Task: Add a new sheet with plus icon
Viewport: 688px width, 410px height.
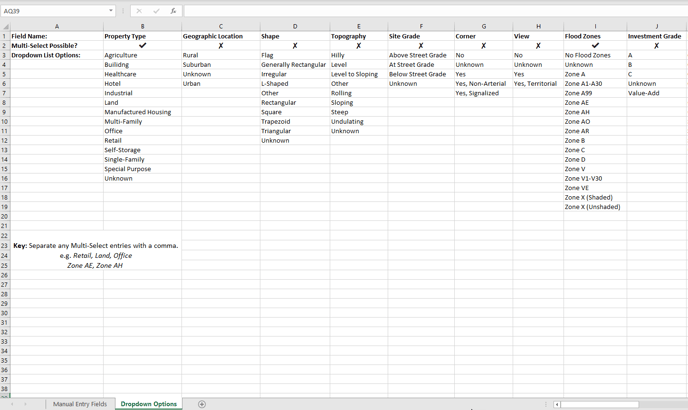Action: coord(202,404)
